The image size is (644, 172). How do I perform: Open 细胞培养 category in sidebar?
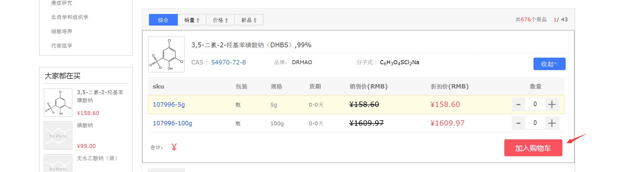[62, 31]
